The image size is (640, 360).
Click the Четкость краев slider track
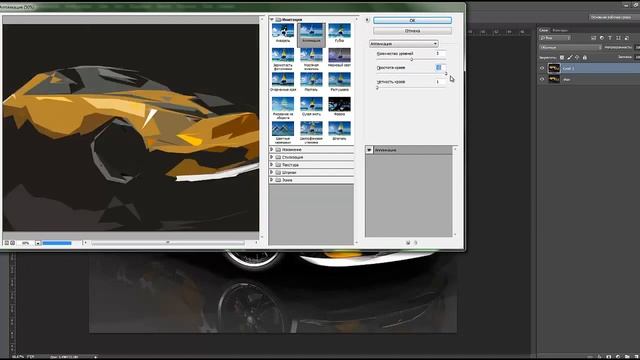click(x=411, y=88)
